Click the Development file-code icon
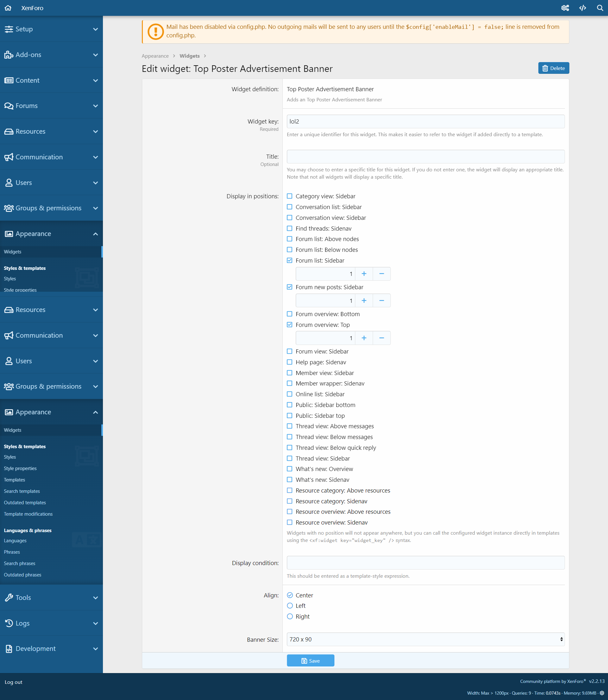Image resolution: width=608 pixels, height=700 pixels. click(x=9, y=648)
